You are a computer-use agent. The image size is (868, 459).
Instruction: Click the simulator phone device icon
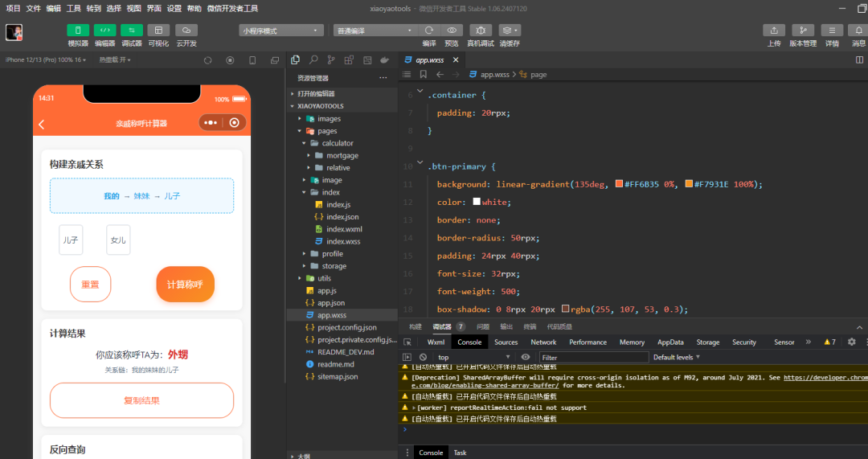pyautogui.click(x=252, y=60)
